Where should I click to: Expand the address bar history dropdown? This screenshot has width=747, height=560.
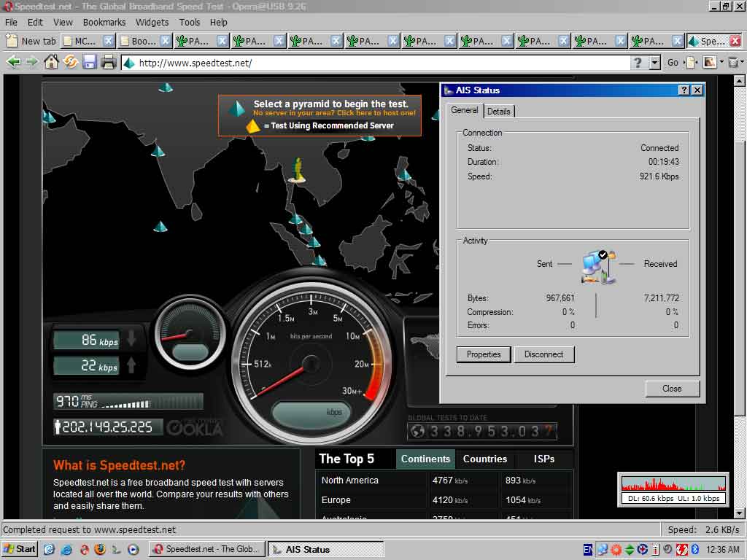point(655,63)
